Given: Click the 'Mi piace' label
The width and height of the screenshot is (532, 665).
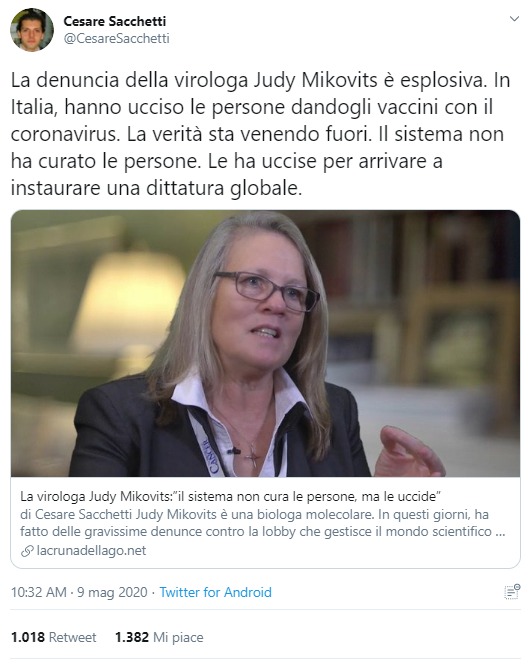Looking at the screenshot, I should click(x=178, y=637).
